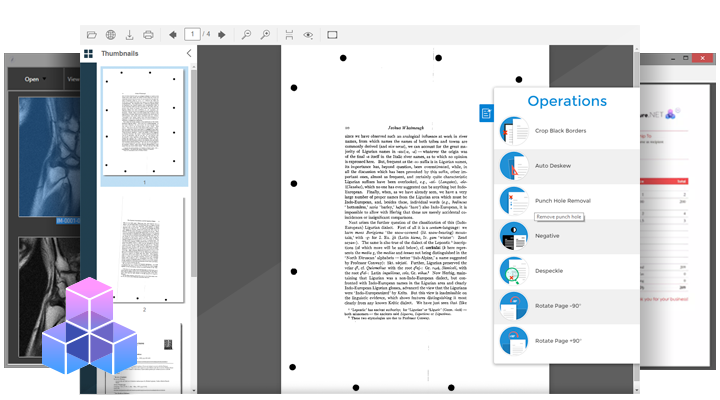The image size is (720, 400).
Task: Select the grayscale MRI image in left window
Action: tap(49, 297)
